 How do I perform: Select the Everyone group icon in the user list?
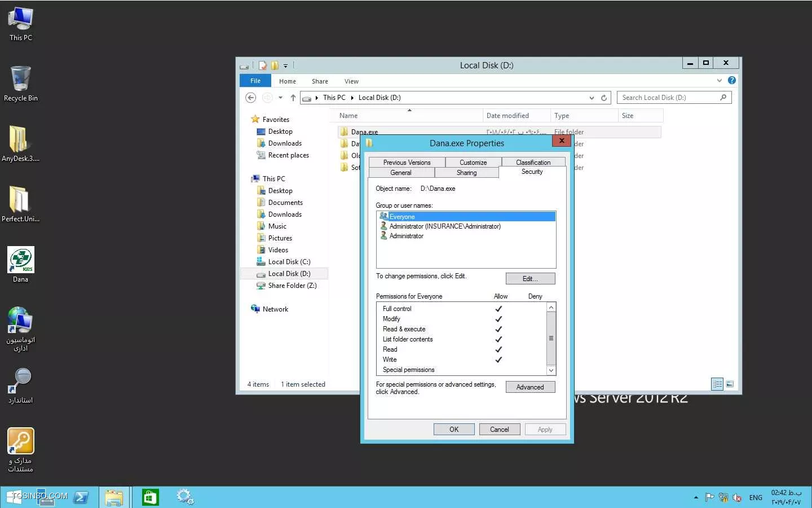[383, 217]
